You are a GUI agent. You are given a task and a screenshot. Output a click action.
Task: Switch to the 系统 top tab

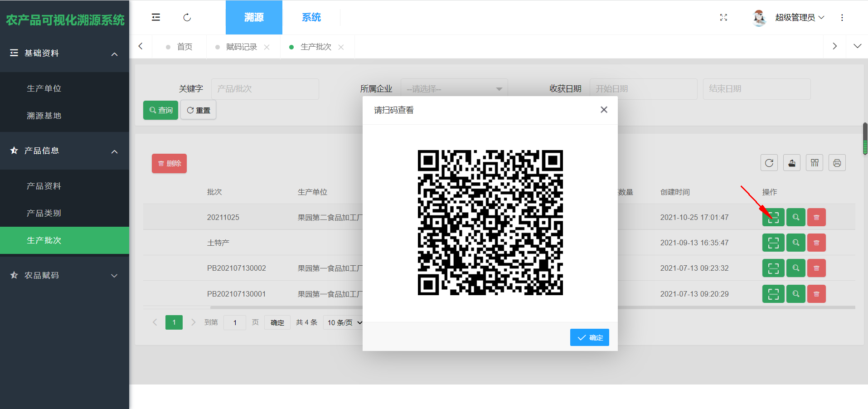(311, 17)
